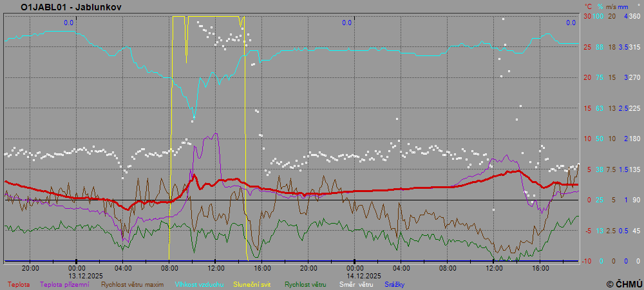Select the blue Srážky legend label
644x290 pixels.
[396, 284]
